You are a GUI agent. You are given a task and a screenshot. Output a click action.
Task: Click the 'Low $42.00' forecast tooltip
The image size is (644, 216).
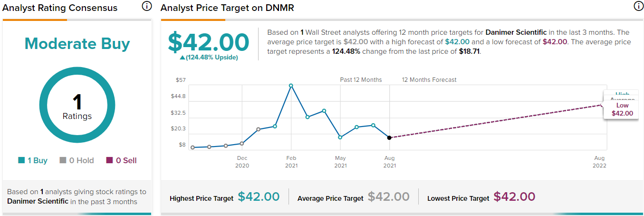click(622, 109)
